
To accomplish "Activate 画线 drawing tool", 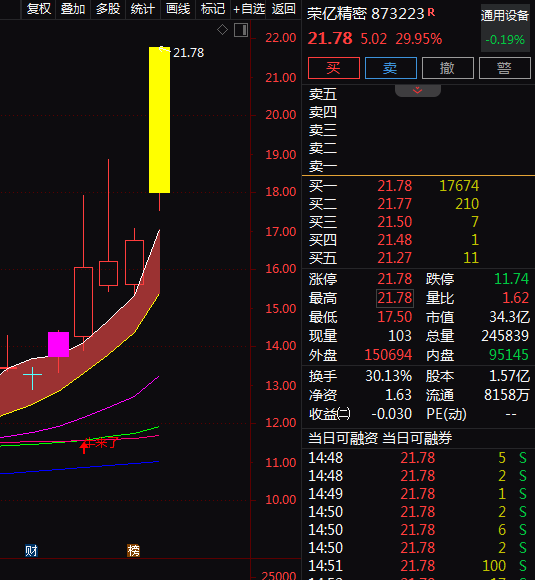I will point(178,9).
